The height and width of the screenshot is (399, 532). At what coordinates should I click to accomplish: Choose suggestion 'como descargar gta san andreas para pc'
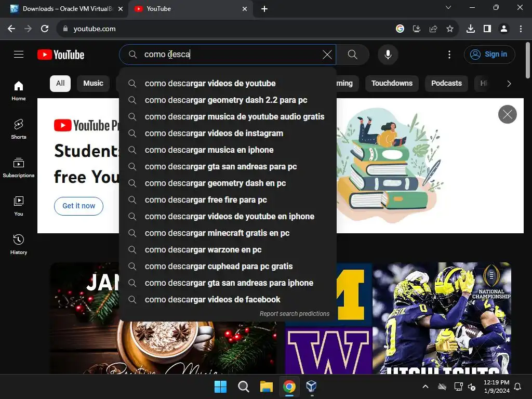pos(228,167)
